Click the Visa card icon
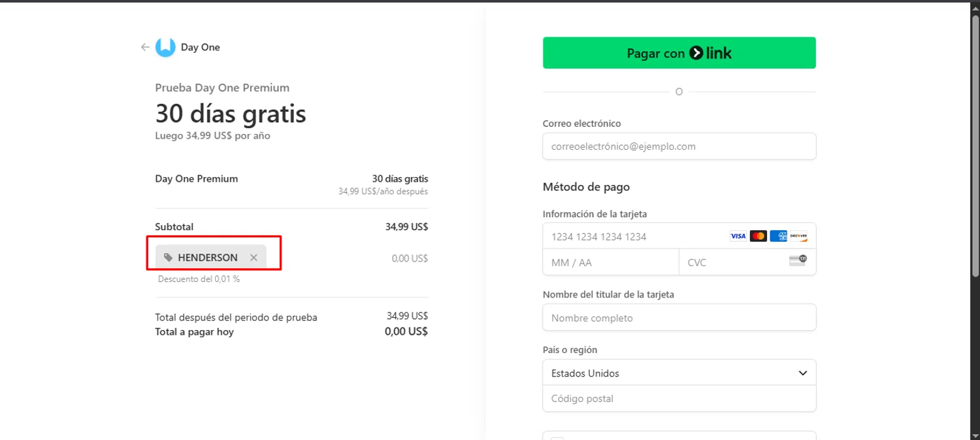The width and height of the screenshot is (980, 440). click(738, 236)
